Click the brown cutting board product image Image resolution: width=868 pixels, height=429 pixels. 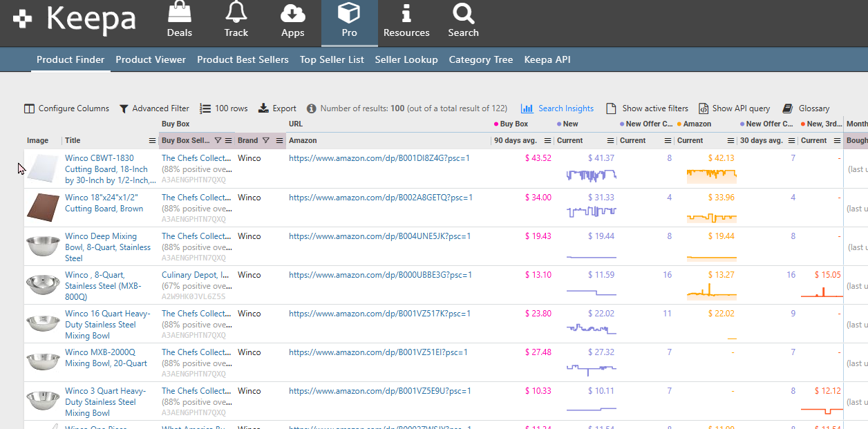[x=42, y=208]
